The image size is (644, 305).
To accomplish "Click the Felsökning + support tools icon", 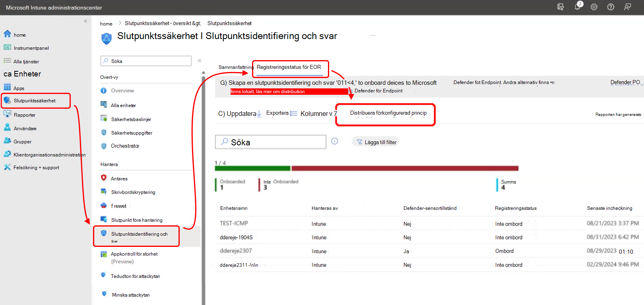I will pos(7,167).
